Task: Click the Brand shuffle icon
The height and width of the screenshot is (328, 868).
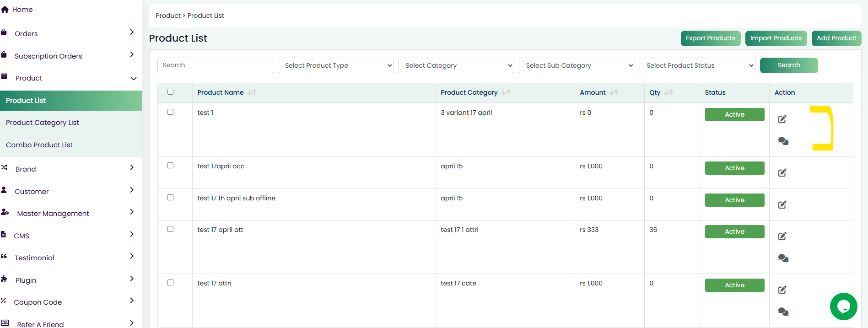Action: pos(4,167)
